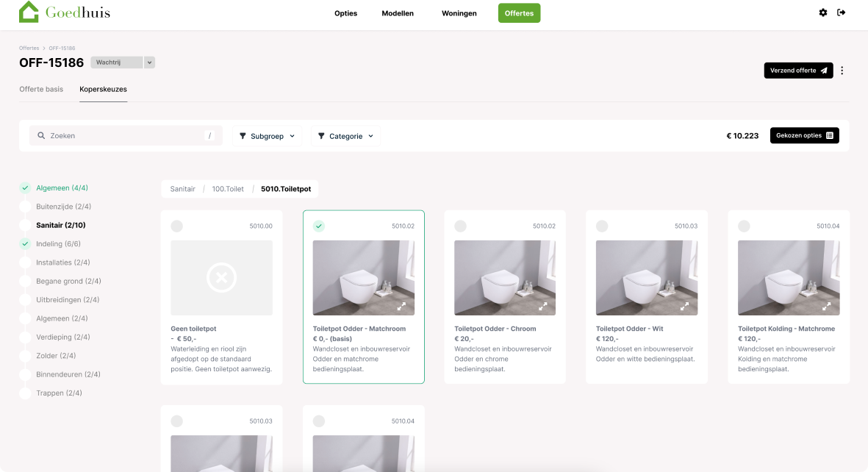The width and height of the screenshot is (868, 472).
Task: Expand image of Toiletpot Odder - Chroom
Action: pyautogui.click(x=543, y=306)
